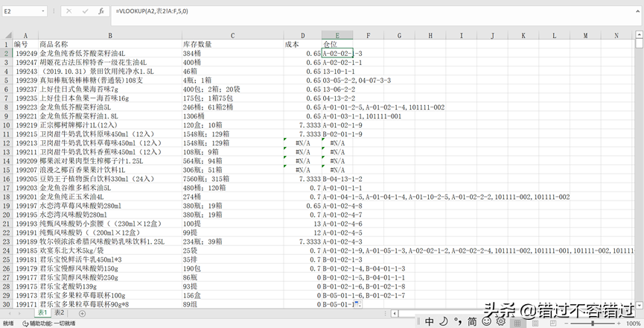Screen dimensions: 644x328
Task: Select column C header
Action: pos(233,36)
